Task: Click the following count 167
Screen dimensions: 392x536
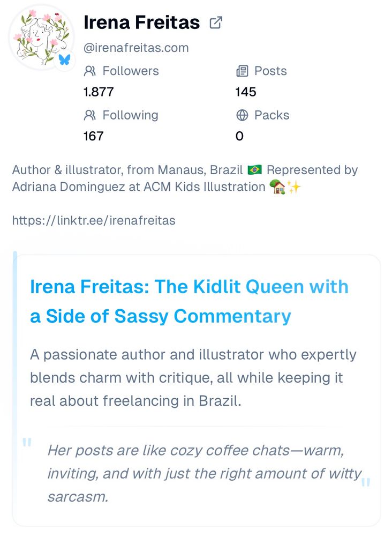Action: (93, 136)
